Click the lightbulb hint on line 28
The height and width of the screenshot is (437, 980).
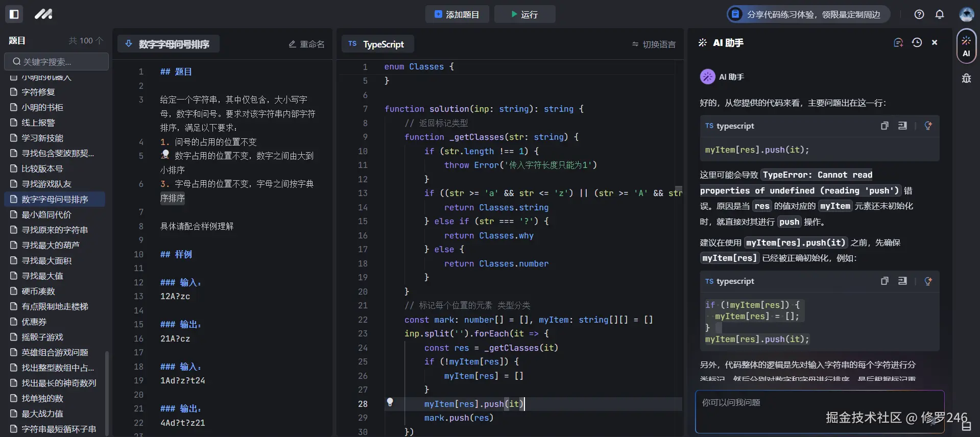[x=390, y=402]
